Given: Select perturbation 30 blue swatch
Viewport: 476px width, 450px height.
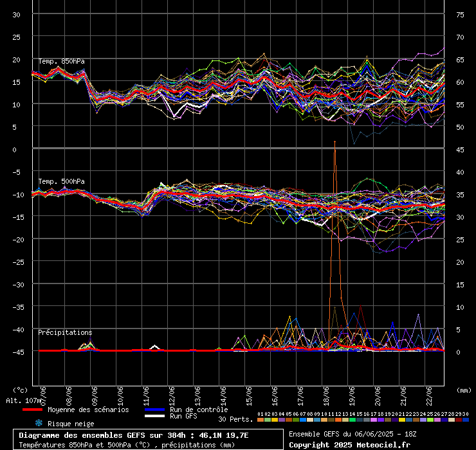Looking at the screenshot, I should [x=465, y=420].
